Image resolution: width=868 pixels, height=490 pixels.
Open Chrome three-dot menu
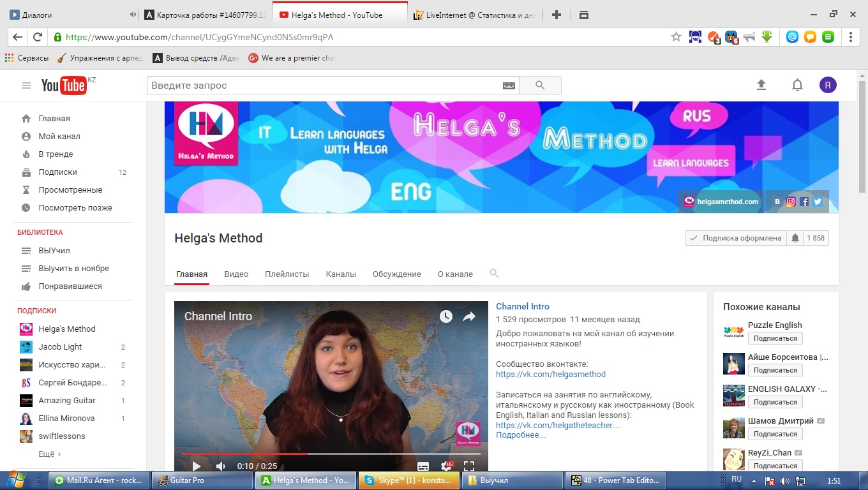point(851,37)
